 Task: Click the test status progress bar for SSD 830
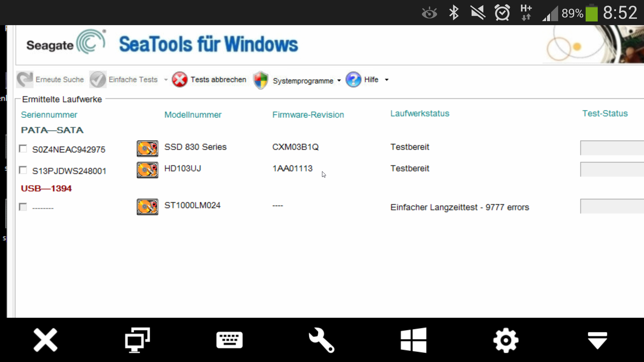pos(611,148)
